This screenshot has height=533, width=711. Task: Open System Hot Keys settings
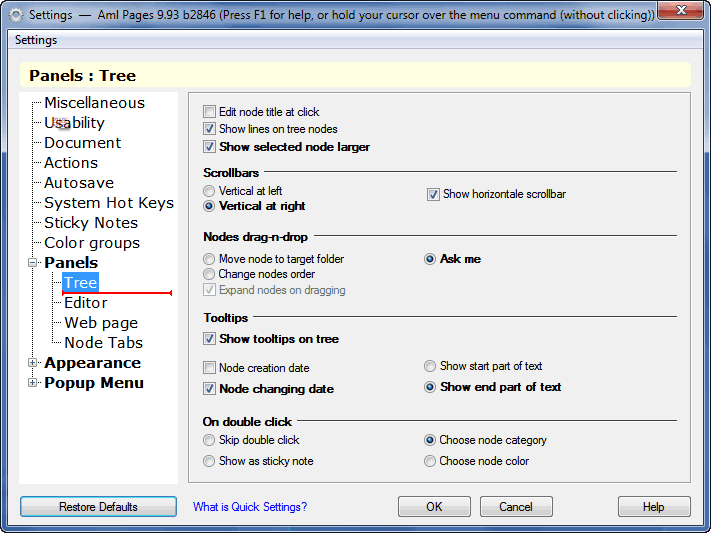point(109,203)
